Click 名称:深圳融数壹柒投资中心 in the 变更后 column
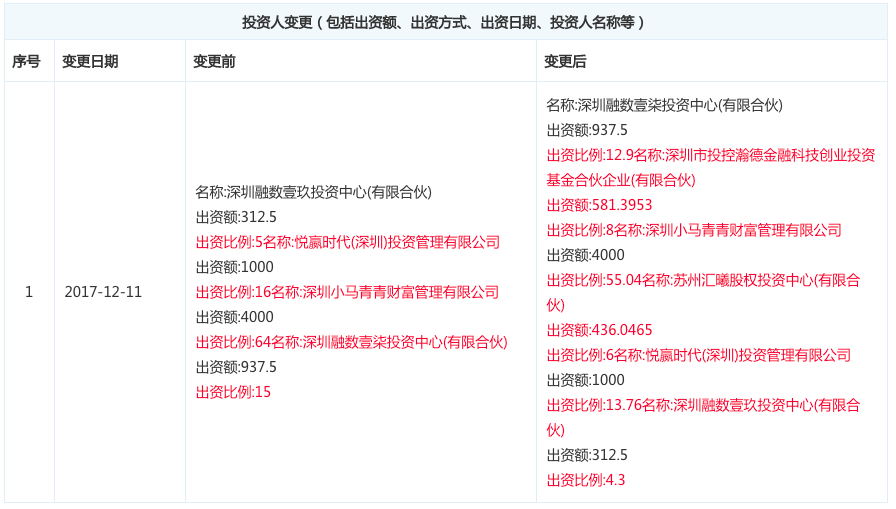Viewport: 896px width, 509px height. pyautogui.click(x=664, y=105)
